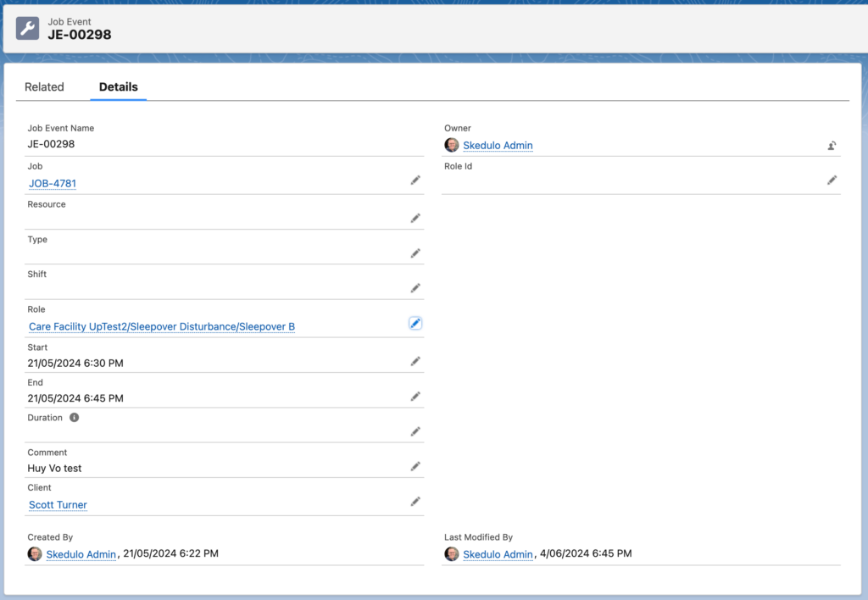Click the highlighted Role edit pencil
This screenshot has width=868, height=600.
tap(415, 324)
